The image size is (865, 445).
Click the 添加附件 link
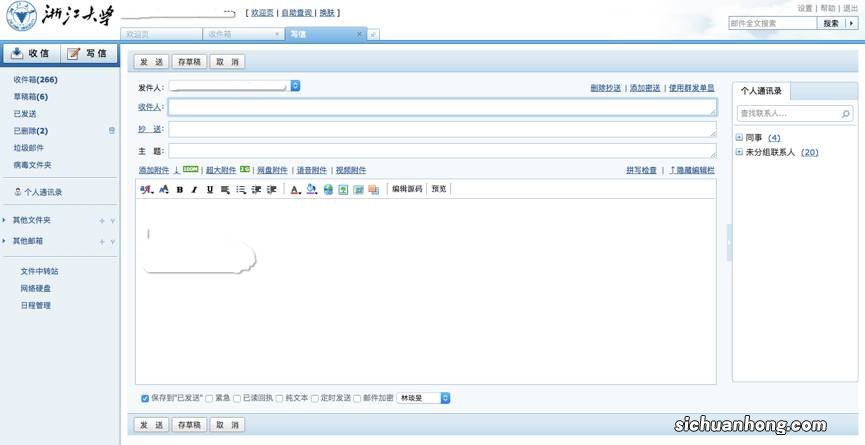(153, 171)
